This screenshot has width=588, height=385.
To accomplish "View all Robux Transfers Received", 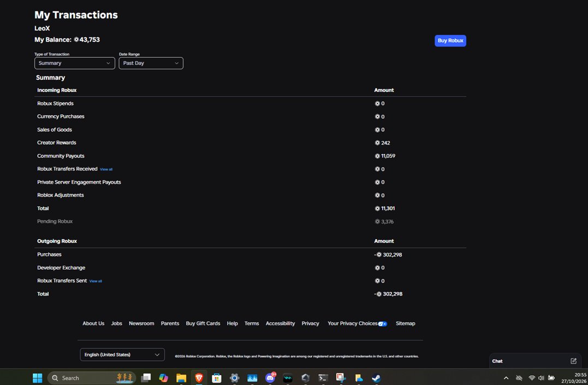I will click(106, 169).
